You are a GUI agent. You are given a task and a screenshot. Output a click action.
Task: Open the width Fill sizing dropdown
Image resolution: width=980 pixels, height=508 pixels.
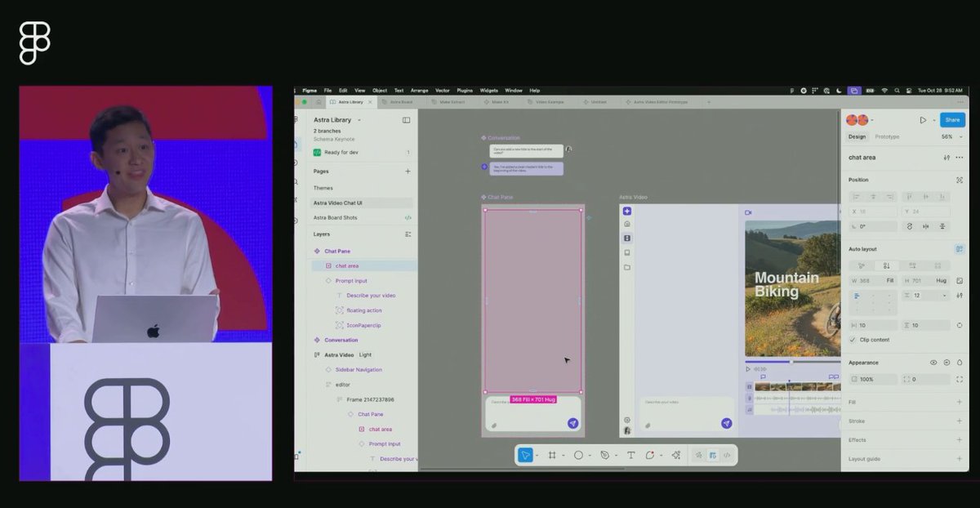[890, 280]
